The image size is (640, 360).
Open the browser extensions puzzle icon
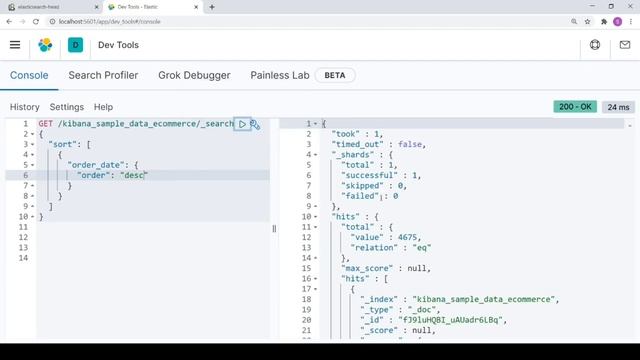[604, 22]
